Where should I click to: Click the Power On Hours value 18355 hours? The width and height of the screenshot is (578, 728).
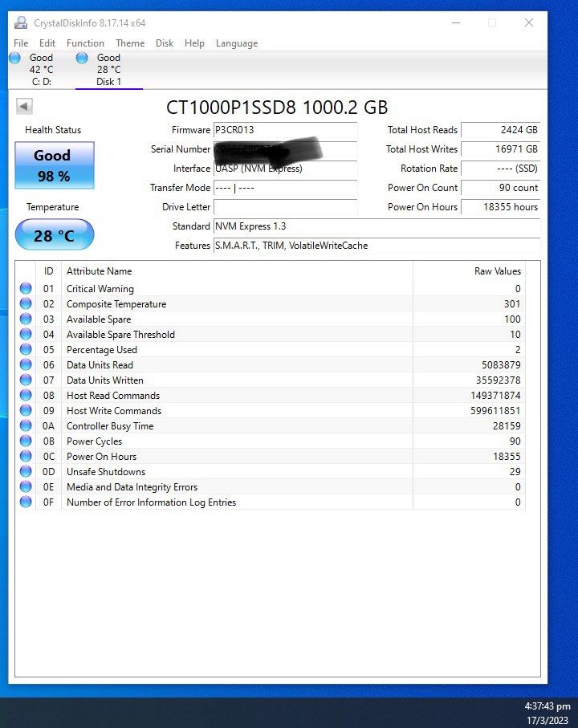point(500,207)
